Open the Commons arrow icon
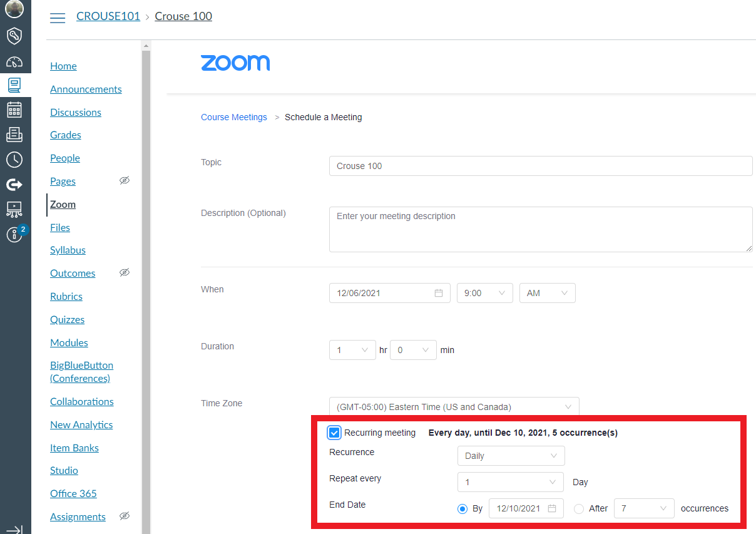This screenshot has width=756, height=534. click(x=14, y=184)
